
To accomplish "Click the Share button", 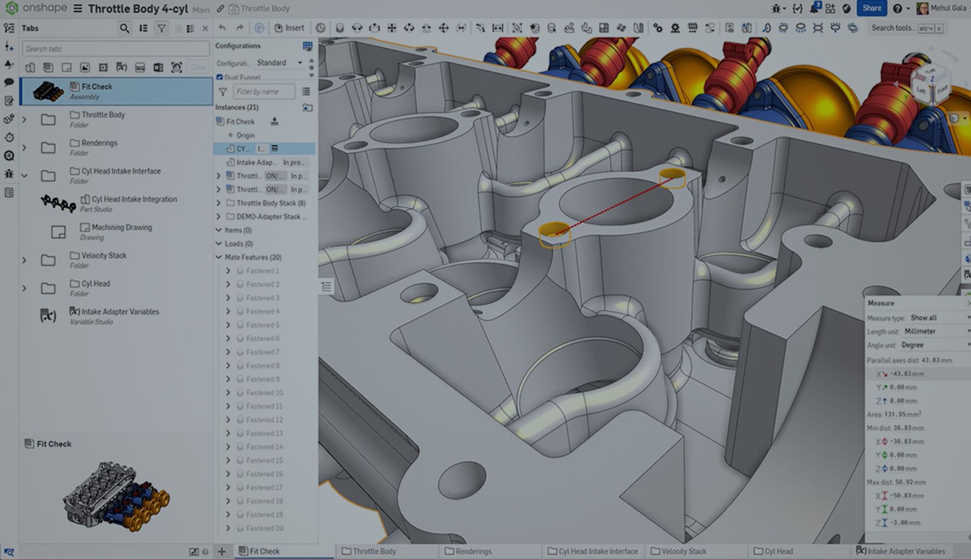I will (871, 8).
